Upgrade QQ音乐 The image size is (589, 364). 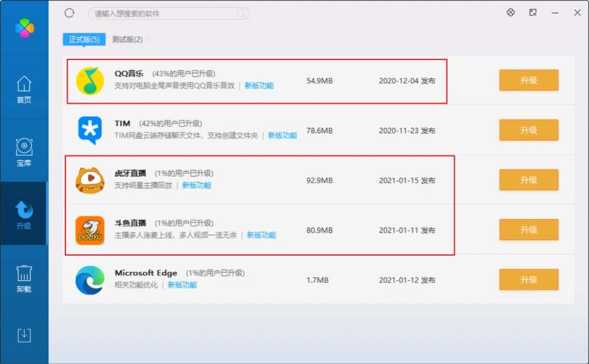pos(528,80)
